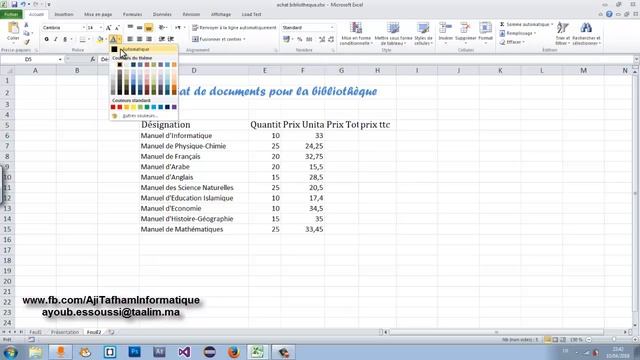Open Firefox from the taskbar
The width and height of the screenshot is (640, 360).
[x=234, y=352]
